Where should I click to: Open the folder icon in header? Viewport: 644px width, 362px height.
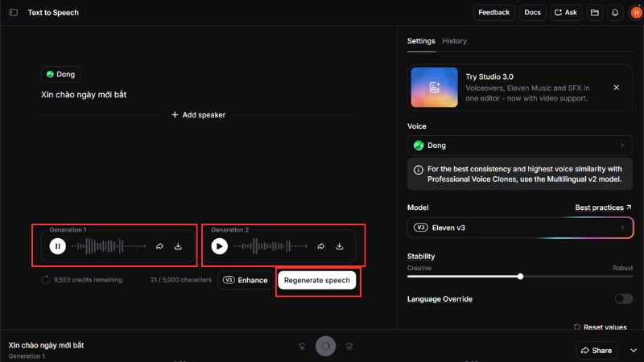point(594,13)
